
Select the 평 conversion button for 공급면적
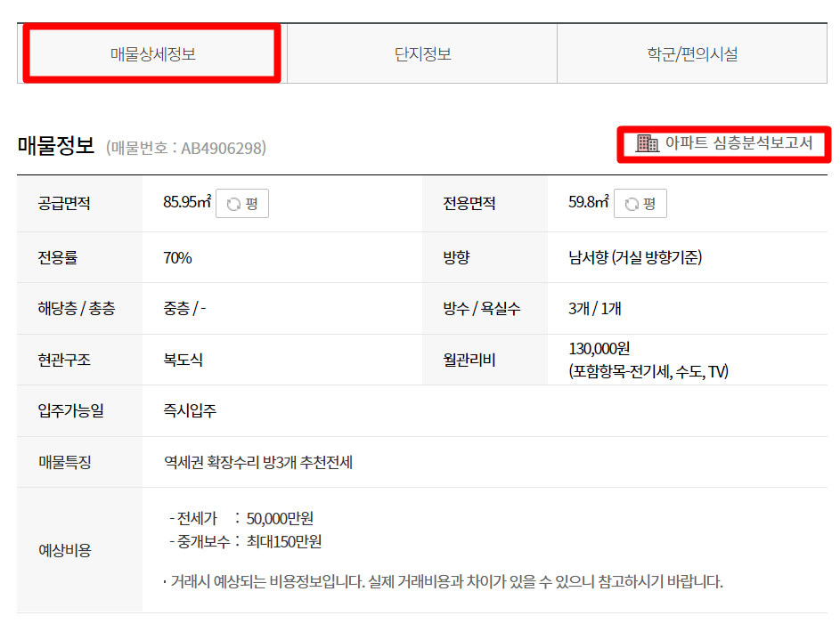(242, 203)
